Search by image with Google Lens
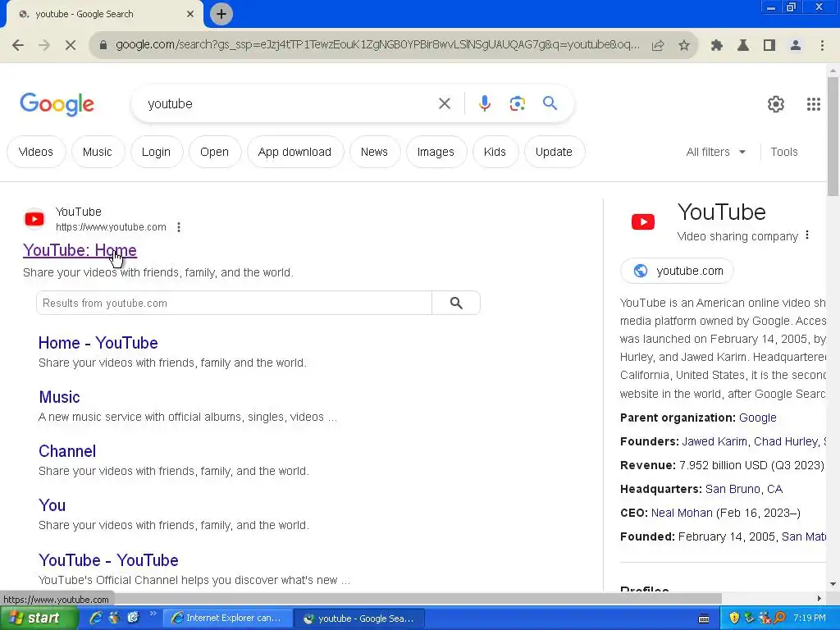 coord(517,103)
